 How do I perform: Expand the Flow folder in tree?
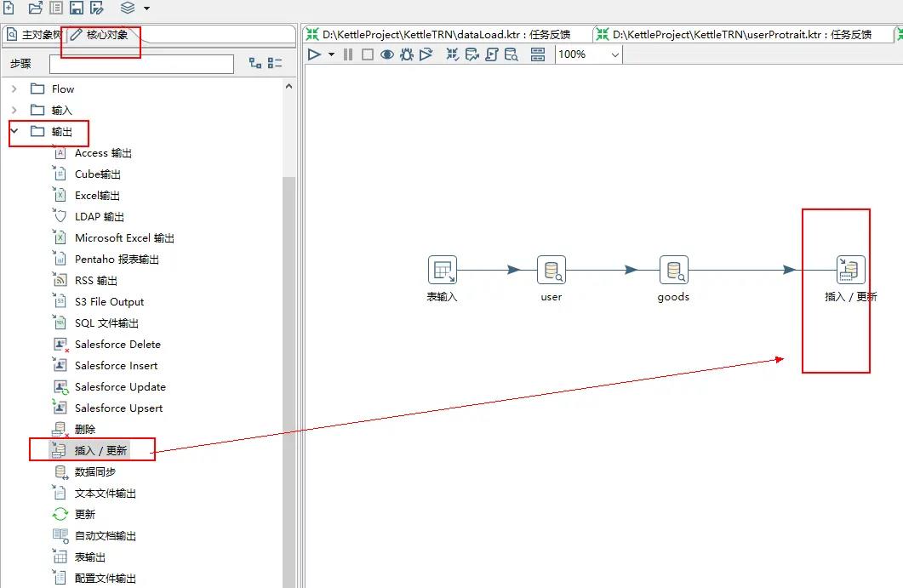[14, 88]
